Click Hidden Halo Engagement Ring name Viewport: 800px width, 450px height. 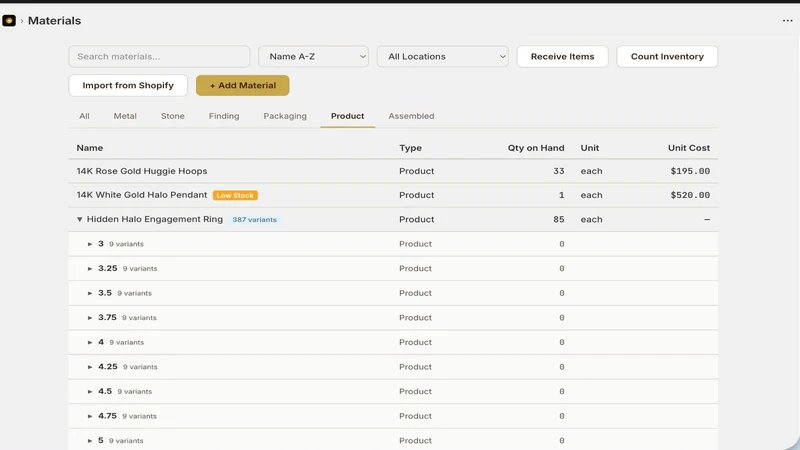click(x=155, y=219)
